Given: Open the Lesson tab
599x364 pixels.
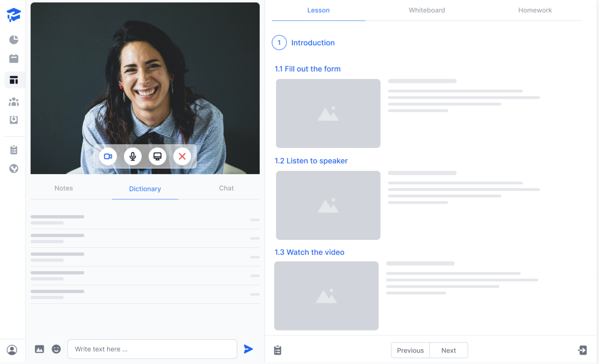Looking at the screenshot, I should pos(318,10).
